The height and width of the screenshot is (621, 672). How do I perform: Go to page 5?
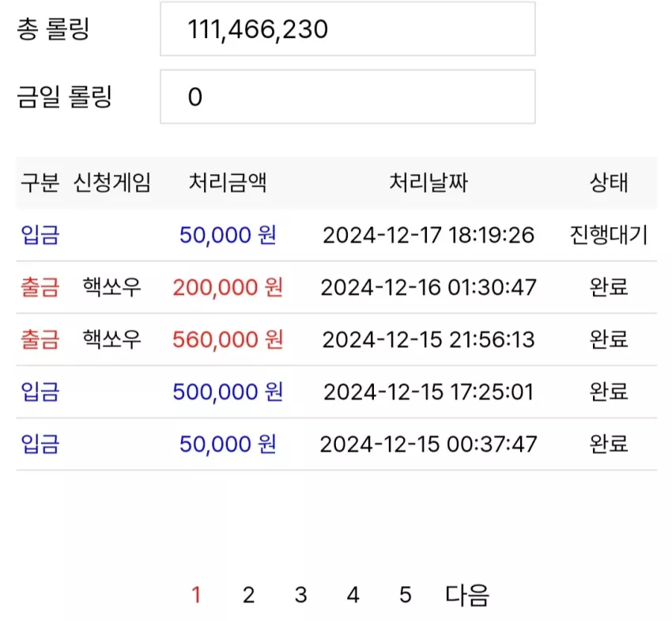(x=406, y=595)
